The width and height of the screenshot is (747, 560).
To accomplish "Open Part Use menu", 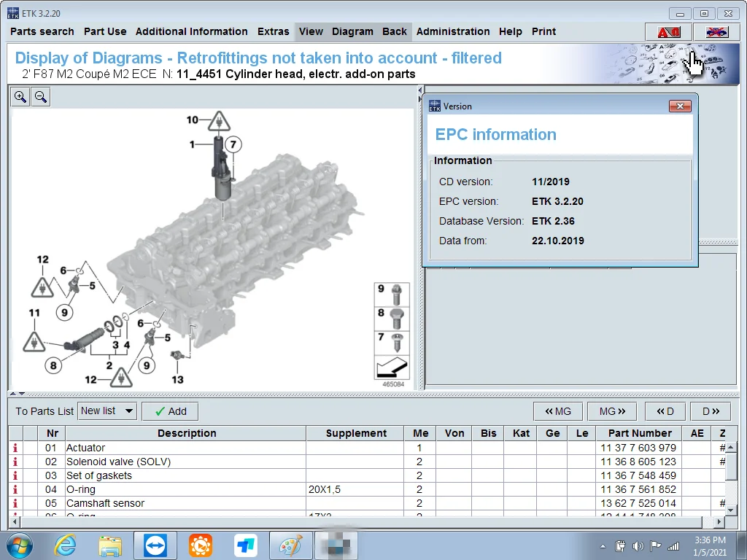I will coord(105,31).
